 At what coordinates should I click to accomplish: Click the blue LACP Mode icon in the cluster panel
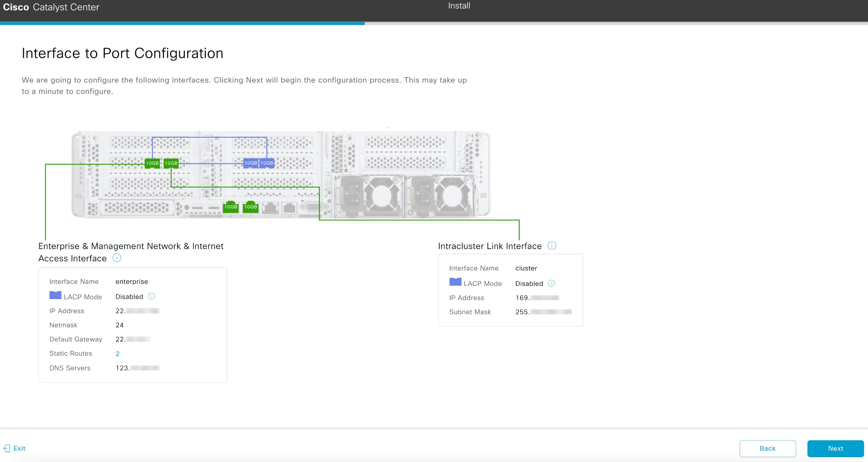(455, 282)
